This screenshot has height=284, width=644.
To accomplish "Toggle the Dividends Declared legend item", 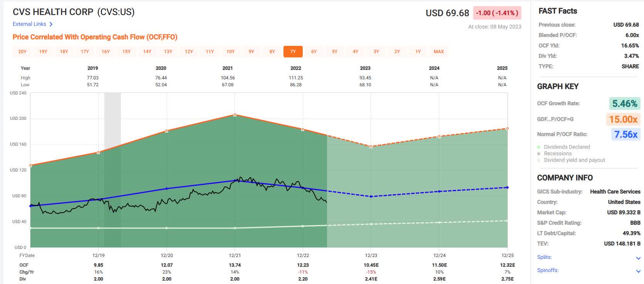I will (566, 147).
